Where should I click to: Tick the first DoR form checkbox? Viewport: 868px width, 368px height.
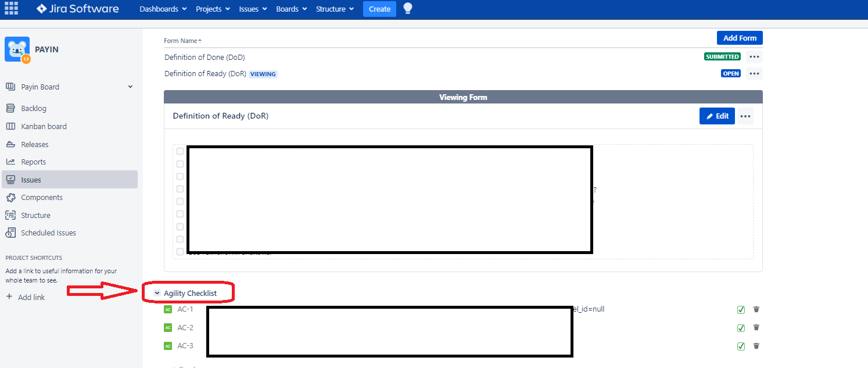(x=180, y=151)
